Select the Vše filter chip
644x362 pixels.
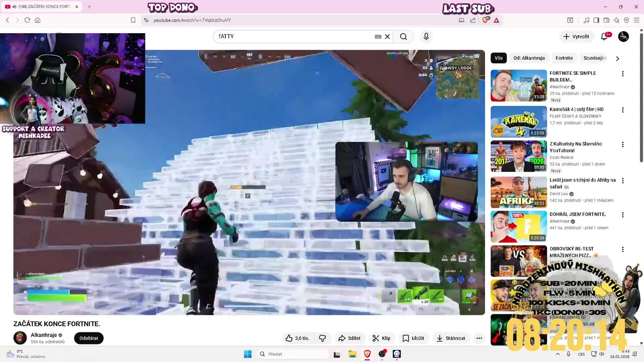point(499,58)
